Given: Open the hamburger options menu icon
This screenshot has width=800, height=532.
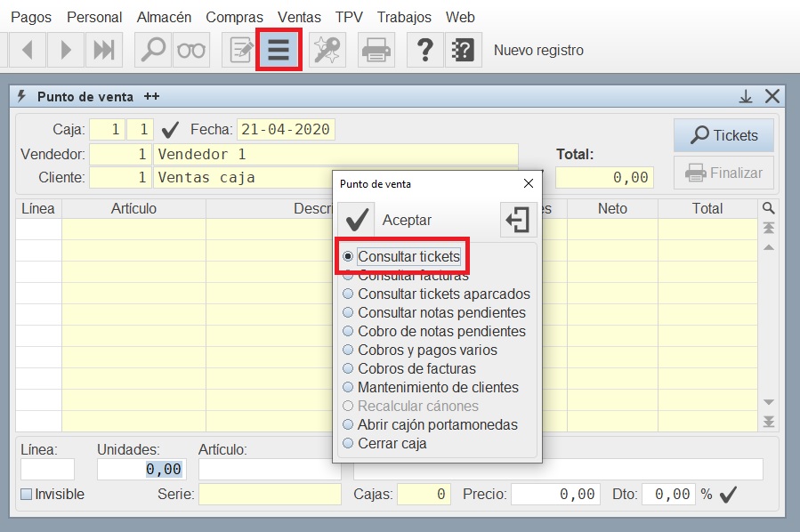Looking at the screenshot, I should pos(279,50).
